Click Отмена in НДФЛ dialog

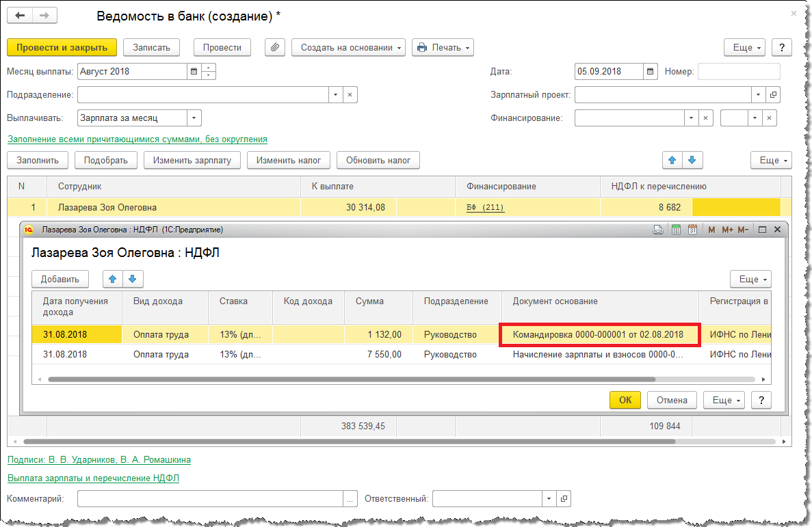tap(672, 400)
